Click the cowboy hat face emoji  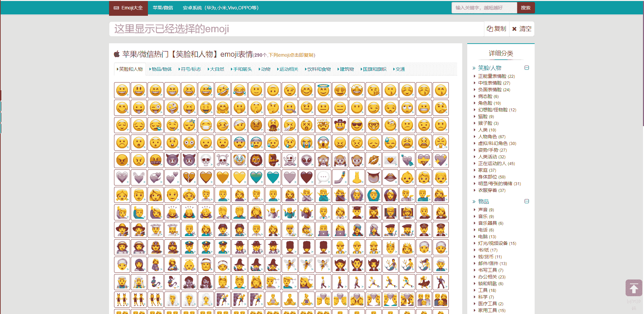coord(340,125)
